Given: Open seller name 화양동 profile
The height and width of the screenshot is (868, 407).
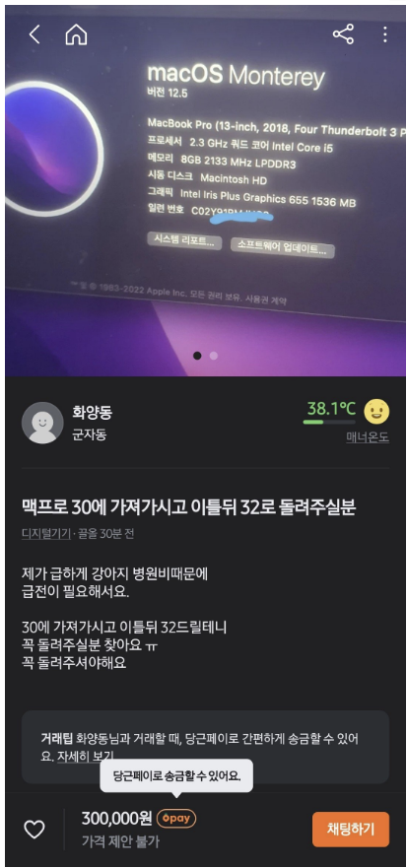Looking at the screenshot, I should click(92, 412).
